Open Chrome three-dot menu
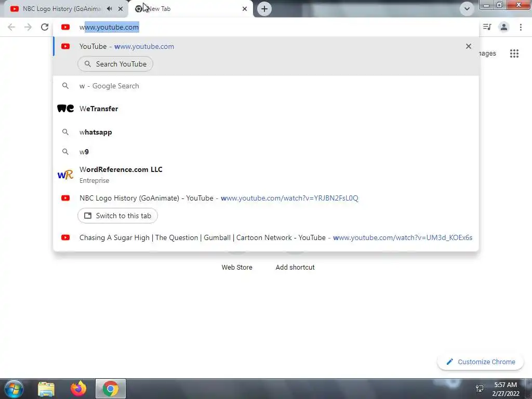The height and width of the screenshot is (399, 532). [521, 27]
